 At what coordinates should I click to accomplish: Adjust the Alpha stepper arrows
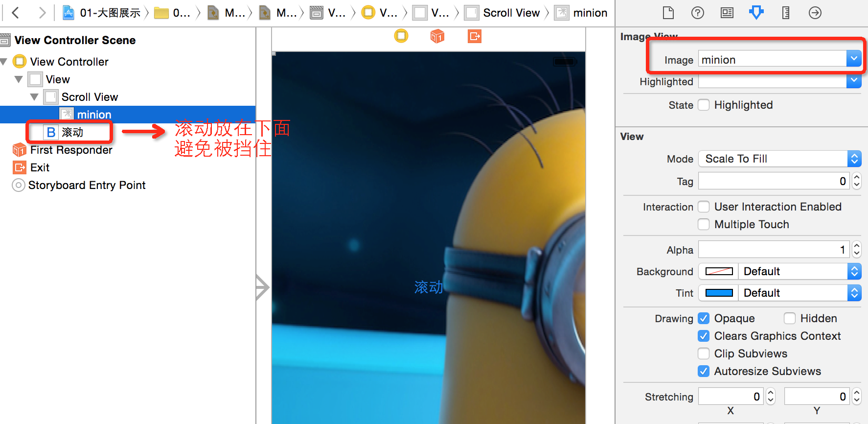(x=856, y=250)
